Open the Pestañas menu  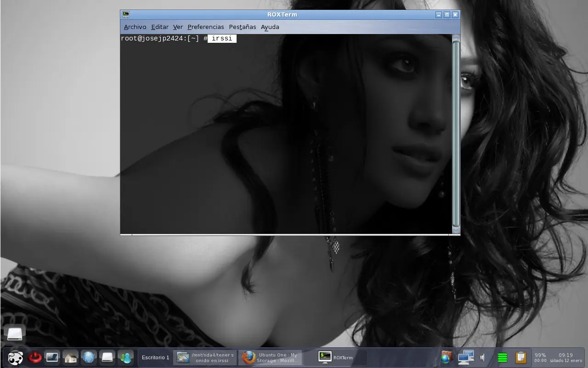(x=243, y=27)
